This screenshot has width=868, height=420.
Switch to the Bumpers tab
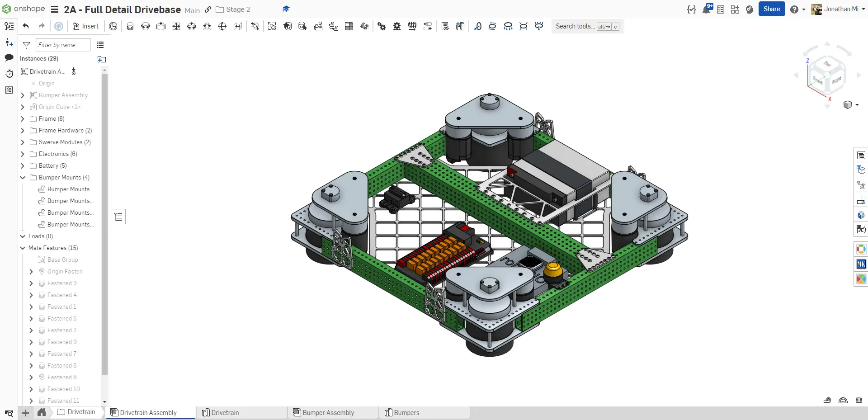406,413
